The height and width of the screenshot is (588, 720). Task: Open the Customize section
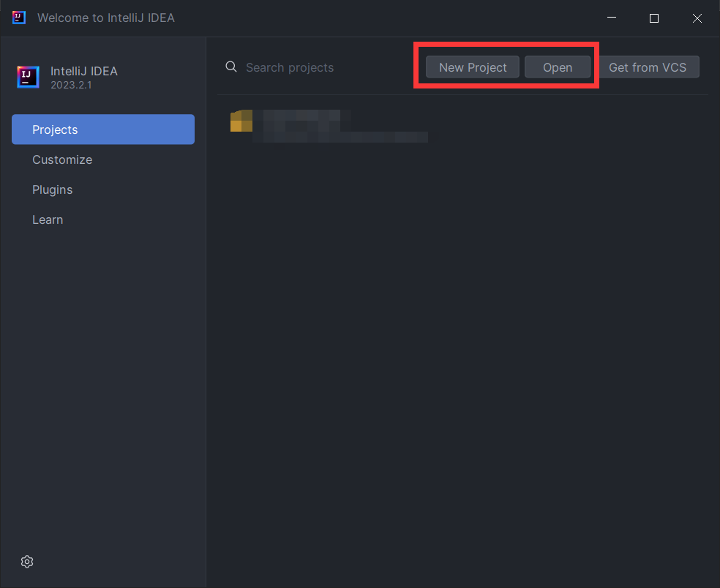pyautogui.click(x=62, y=159)
